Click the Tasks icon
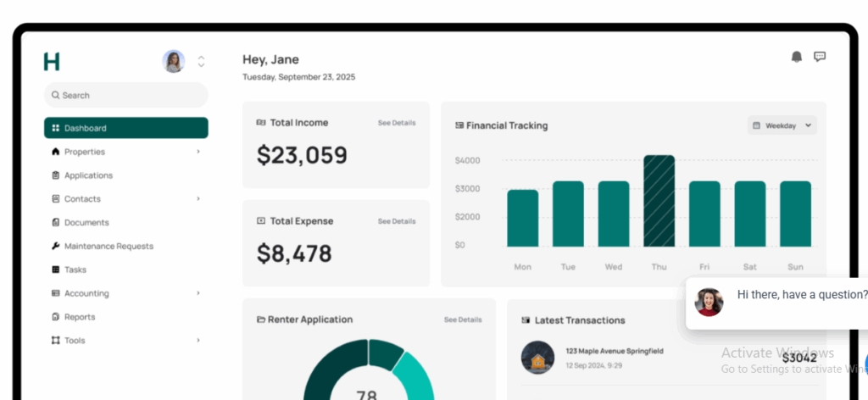Image resolution: width=868 pixels, height=400 pixels. point(55,269)
